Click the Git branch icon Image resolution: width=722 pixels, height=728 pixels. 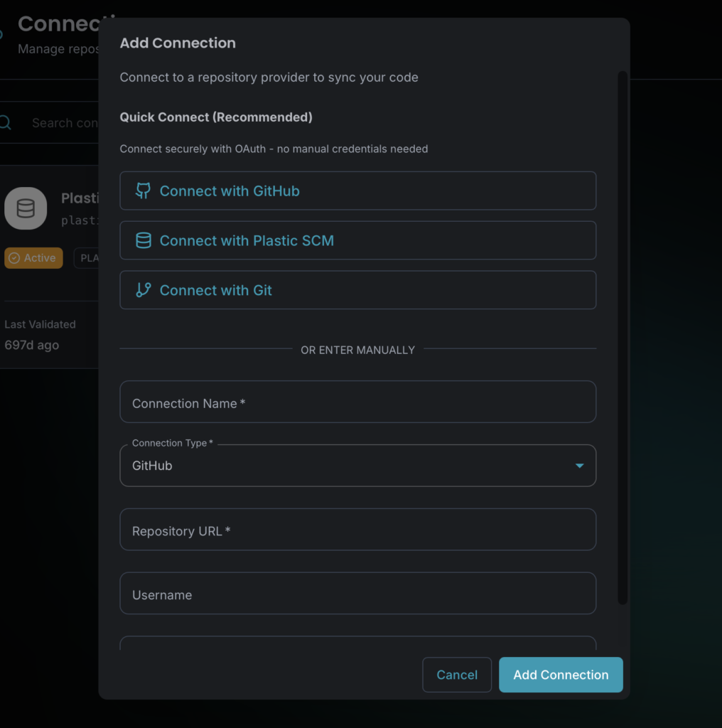[144, 290]
